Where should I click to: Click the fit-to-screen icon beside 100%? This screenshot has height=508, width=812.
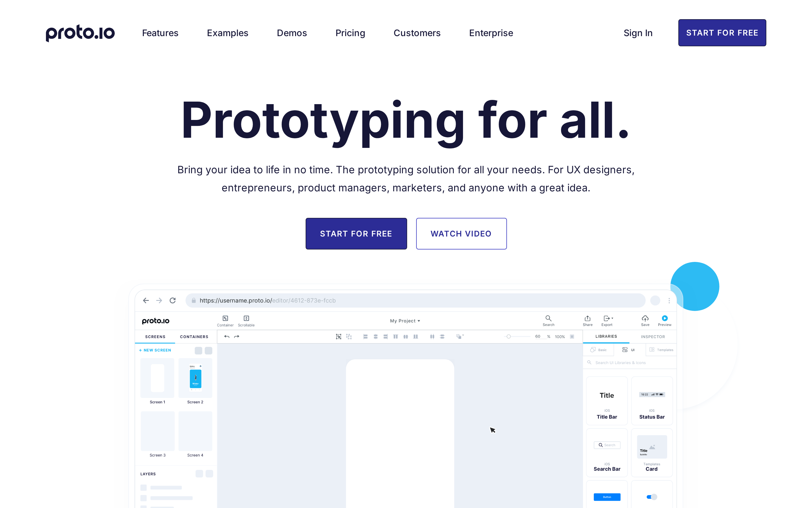(572, 336)
